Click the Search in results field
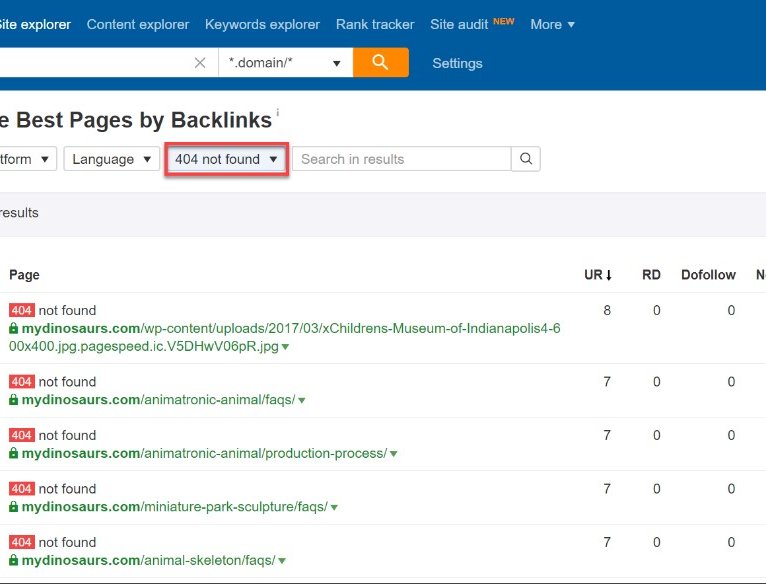This screenshot has width=766, height=584. click(x=401, y=159)
